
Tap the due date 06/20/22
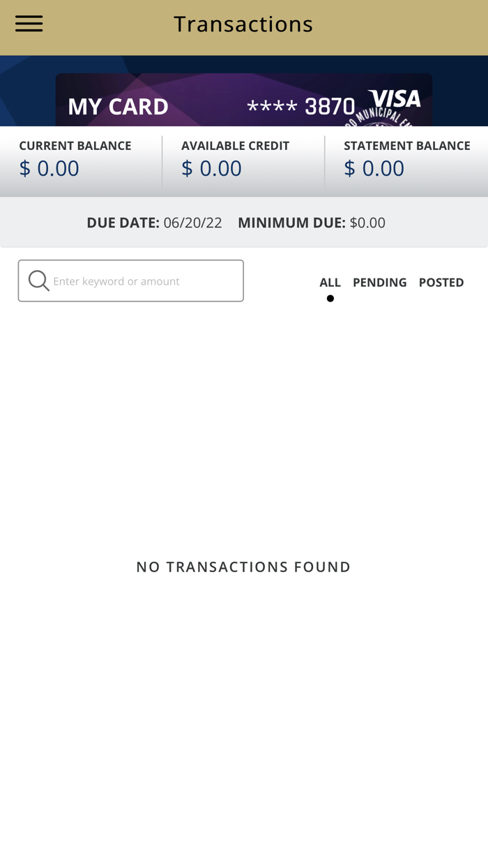[192, 223]
